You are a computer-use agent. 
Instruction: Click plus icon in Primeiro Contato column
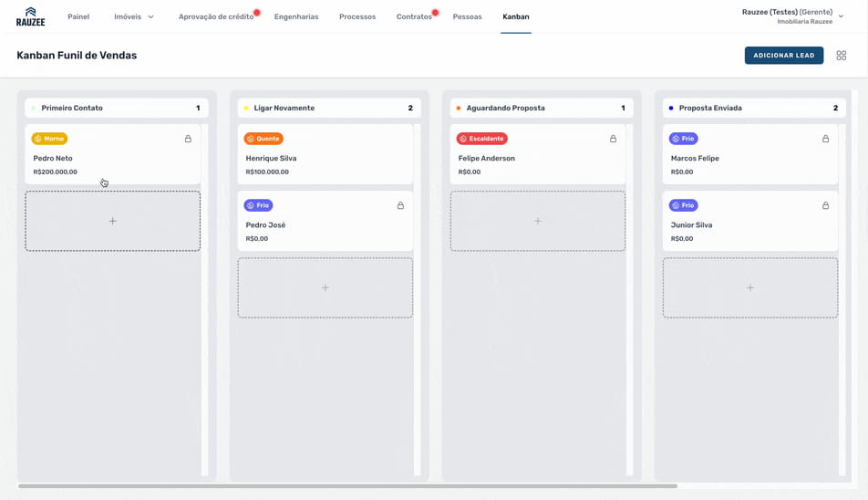tap(112, 221)
